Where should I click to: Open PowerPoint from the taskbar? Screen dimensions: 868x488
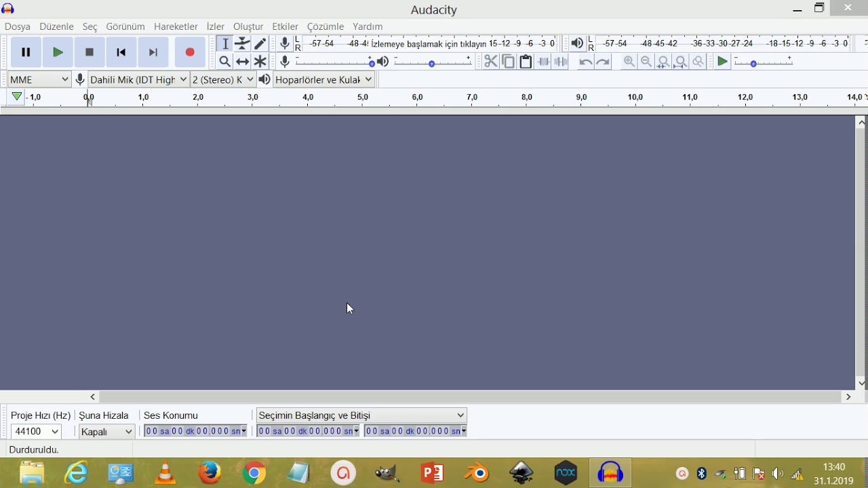(433, 472)
